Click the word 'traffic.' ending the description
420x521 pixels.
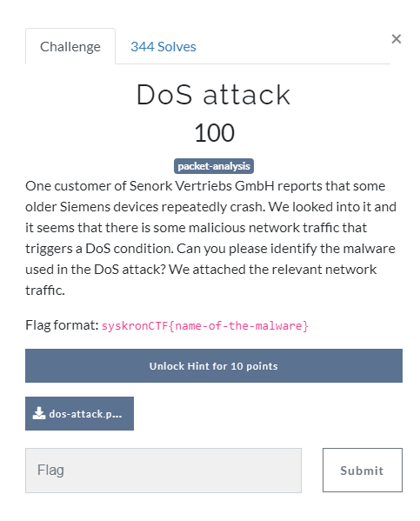coord(45,291)
